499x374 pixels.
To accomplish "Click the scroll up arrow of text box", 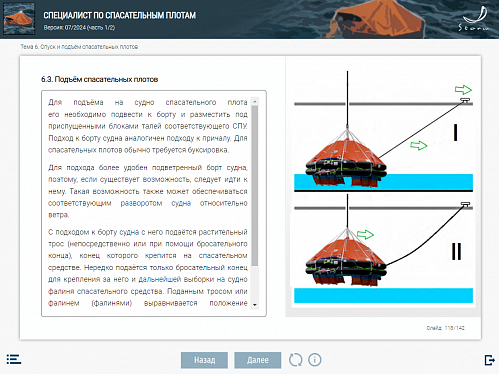I will pos(255,101).
